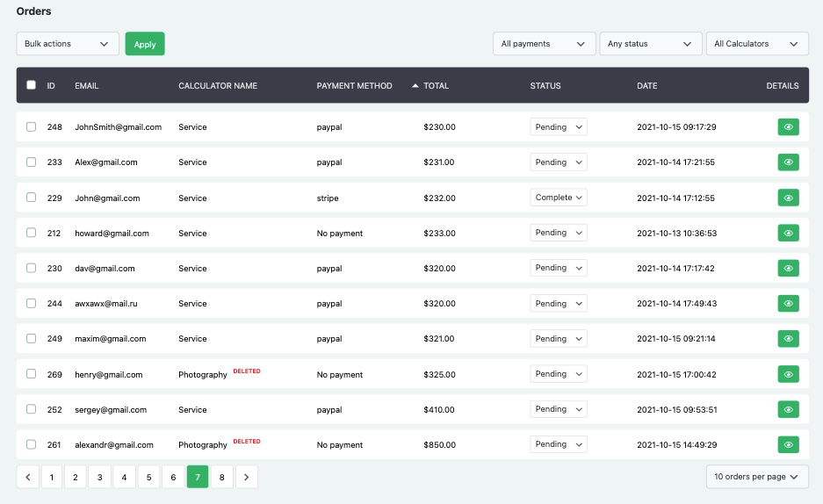Click the Date column header
Image resolution: width=823 pixels, height=504 pixels.
pyautogui.click(x=647, y=86)
